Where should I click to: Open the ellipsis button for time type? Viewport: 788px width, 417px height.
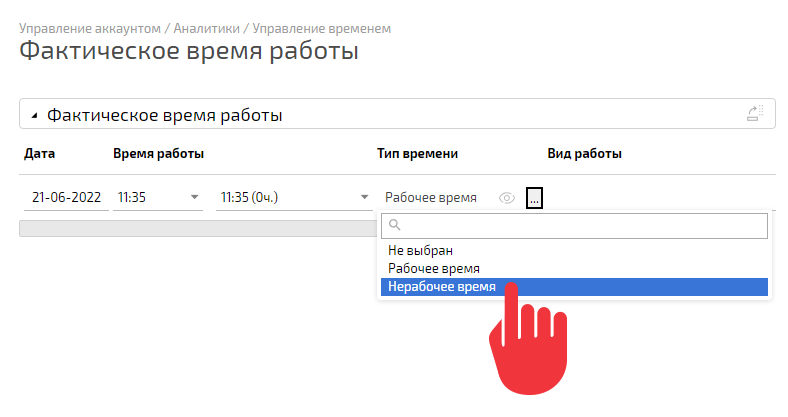(x=534, y=197)
